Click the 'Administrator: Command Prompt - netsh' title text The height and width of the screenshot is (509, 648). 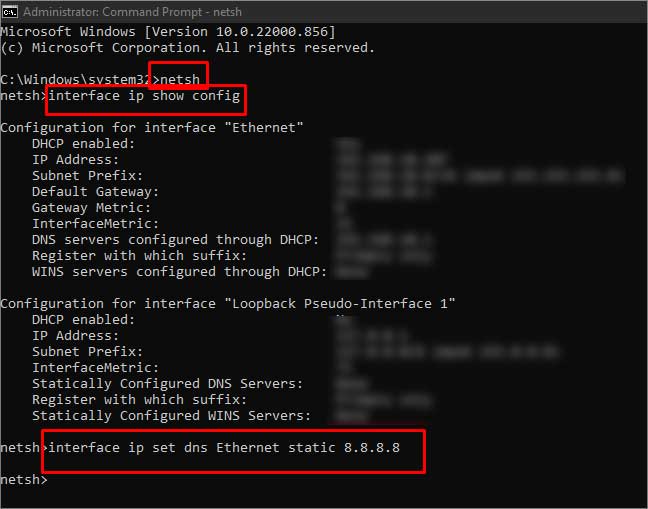tap(132, 12)
